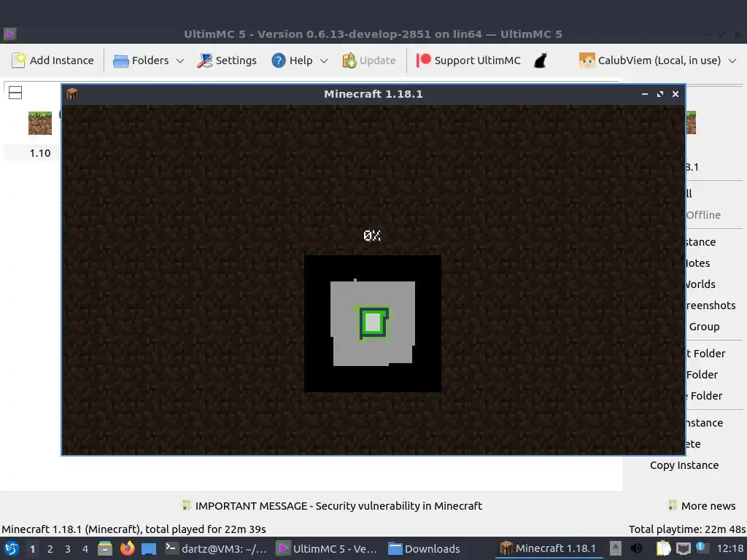Open the Folders dropdown in UltimMC toolbar
The image size is (747, 560).
(x=148, y=61)
